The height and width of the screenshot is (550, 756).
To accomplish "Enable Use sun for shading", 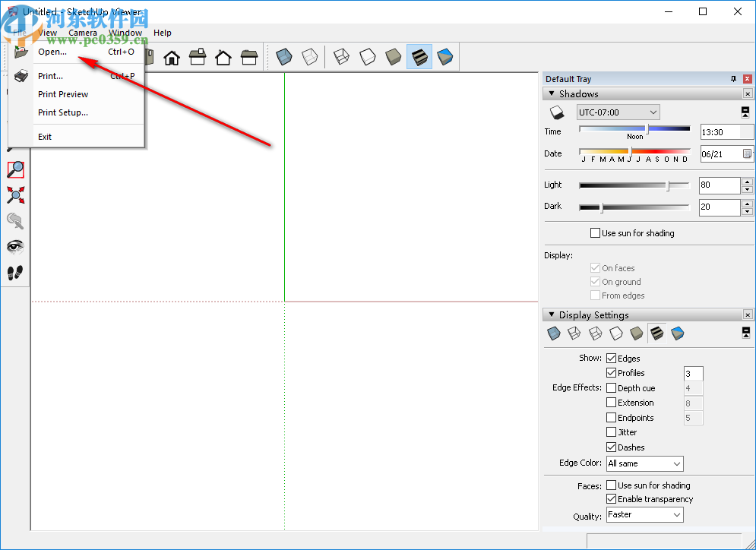I will pos(594,233).
